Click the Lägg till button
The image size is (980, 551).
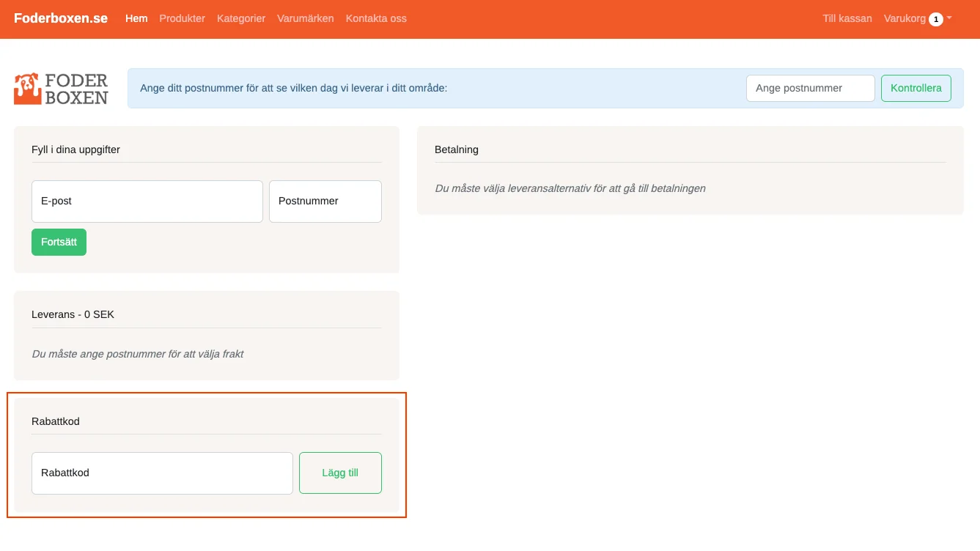(340, 473)
